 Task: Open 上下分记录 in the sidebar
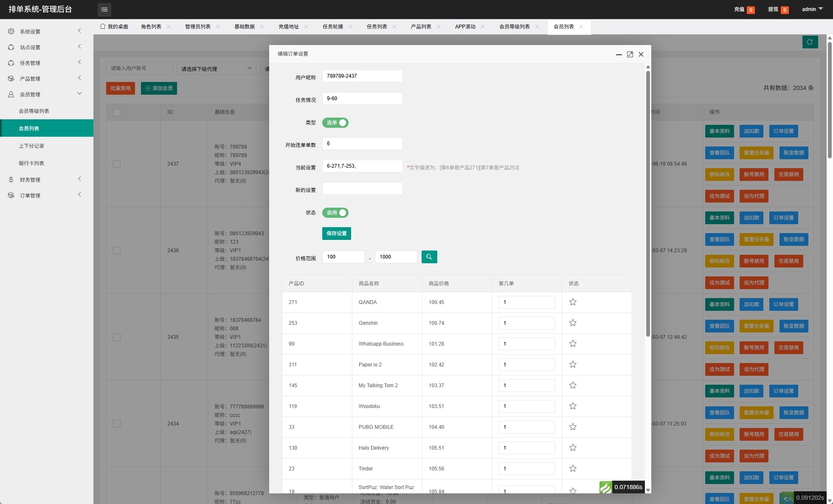click(x=31, y=146)
